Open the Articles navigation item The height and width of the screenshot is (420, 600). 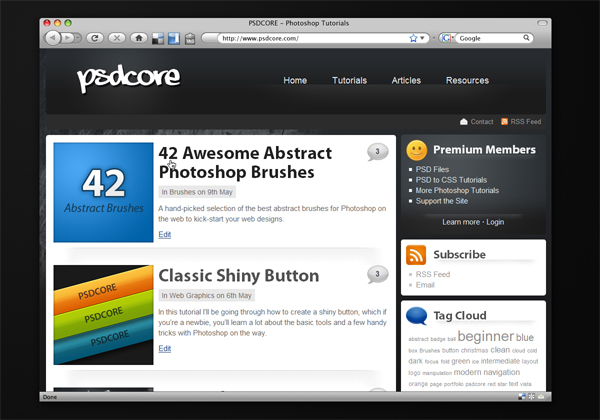(x=406, y=80)
